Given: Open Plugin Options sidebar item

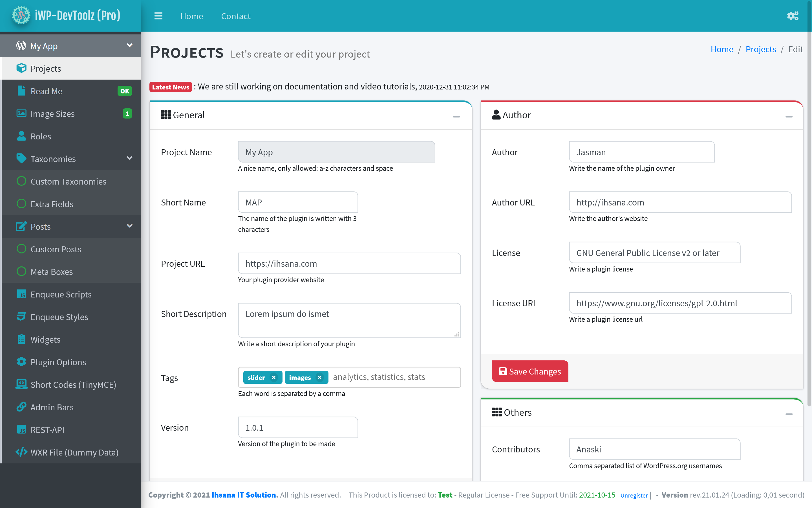Looking at the screenshot, I should [71, 362].
